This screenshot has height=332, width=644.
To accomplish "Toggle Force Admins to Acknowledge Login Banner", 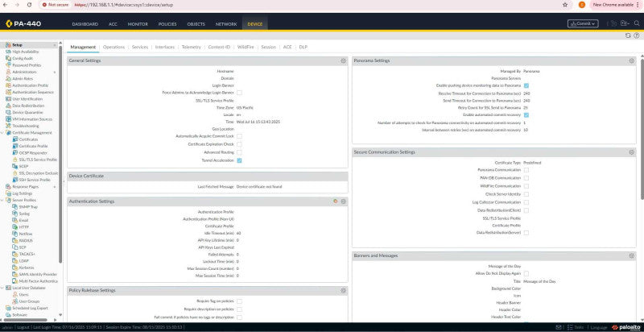I will coord(239,93).
